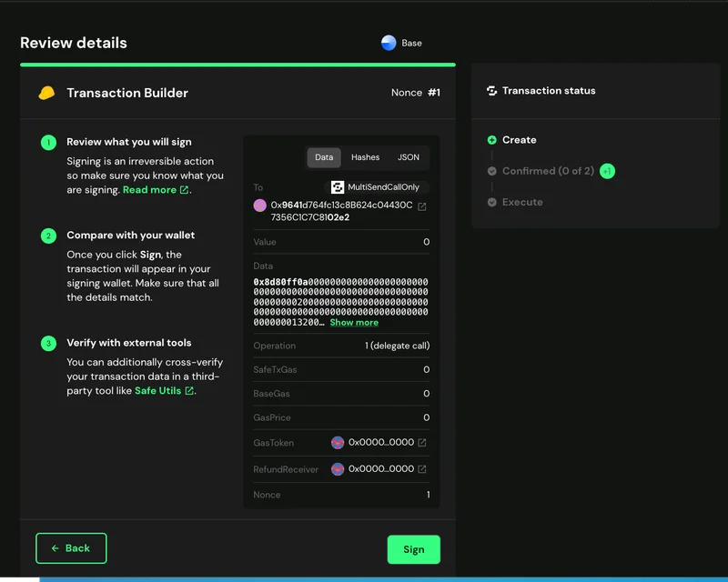
Task: Open the To address in block explorer
Action: pos(421,206)
